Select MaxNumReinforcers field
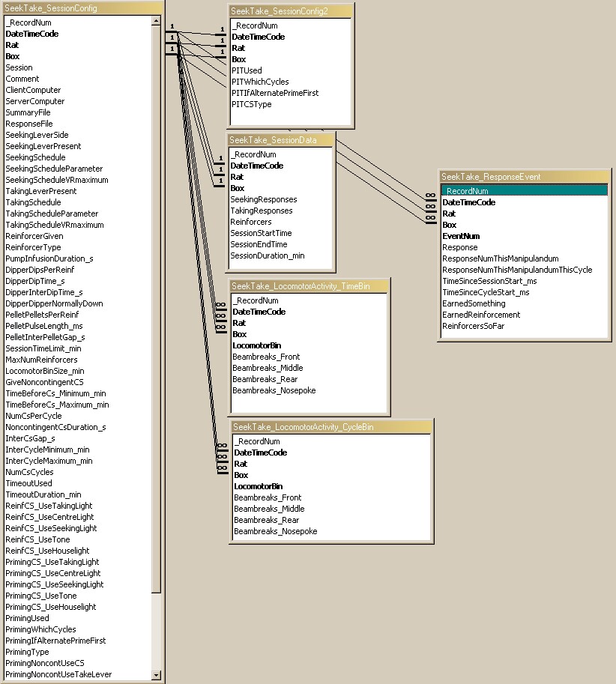The height and width of the screenshot is (684, 616). 41,360
